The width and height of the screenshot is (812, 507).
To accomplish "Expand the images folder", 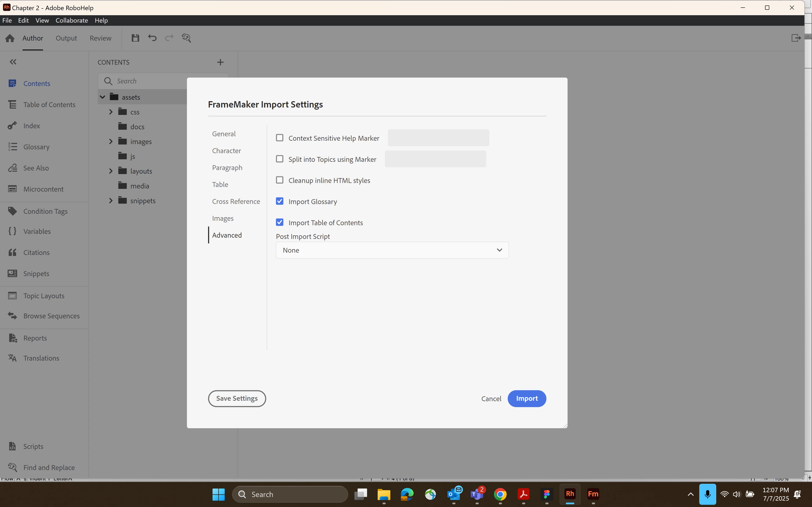I will [x=111, y=142].
